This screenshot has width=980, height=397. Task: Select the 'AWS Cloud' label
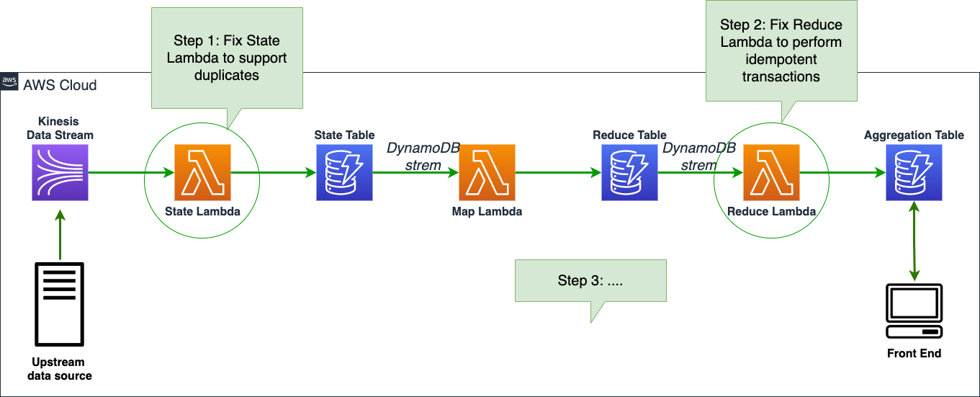click(60, 85)
